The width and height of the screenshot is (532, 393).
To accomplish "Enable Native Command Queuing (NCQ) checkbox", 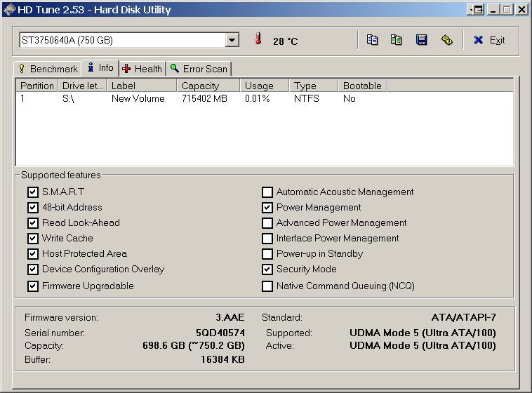I will [x=267, y=286].
